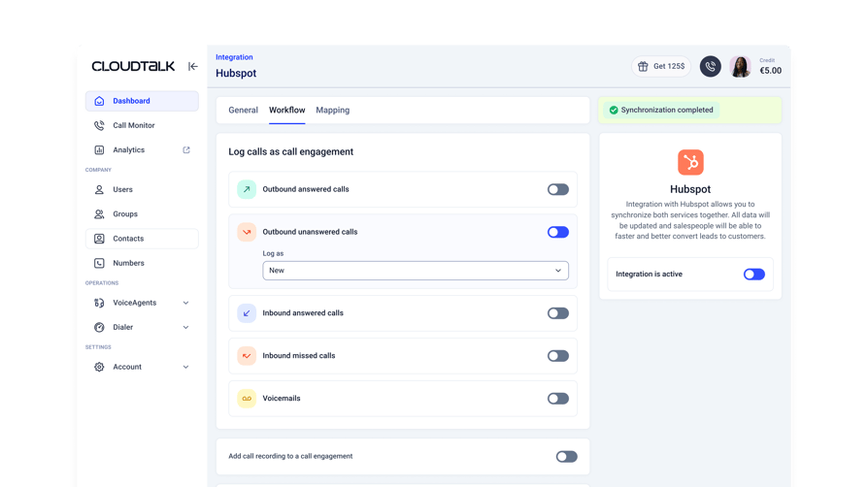This screenshot has height=487, width=868.
Task: Click the inbound missed calls icon
Action: (247, 356)
